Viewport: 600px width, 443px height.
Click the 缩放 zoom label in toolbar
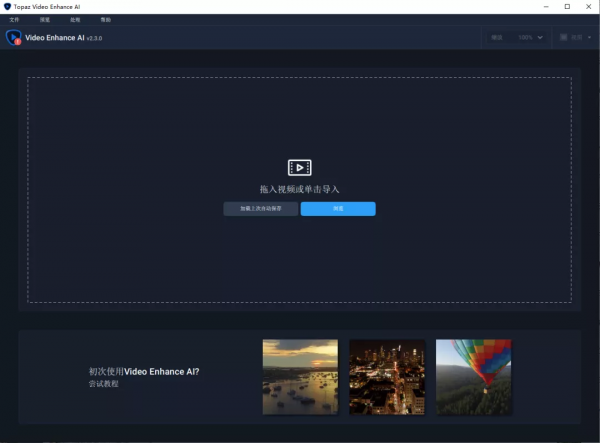[497, 38]
